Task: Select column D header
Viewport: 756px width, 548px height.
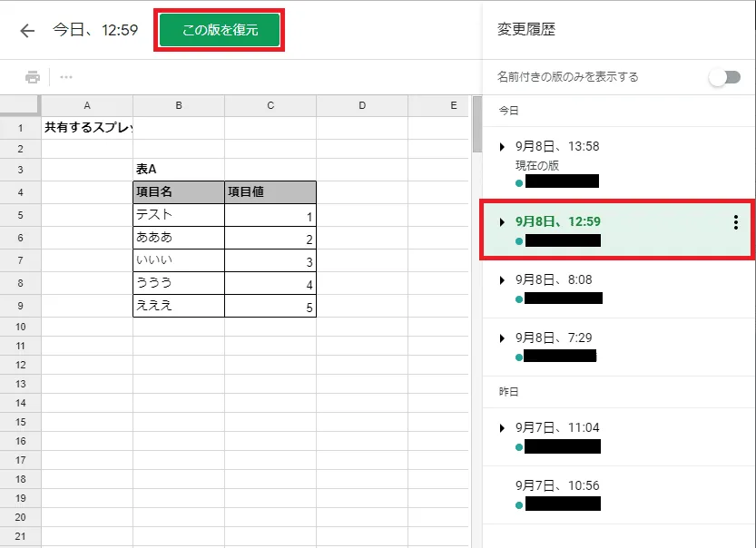Action: [x=362, y=105]
